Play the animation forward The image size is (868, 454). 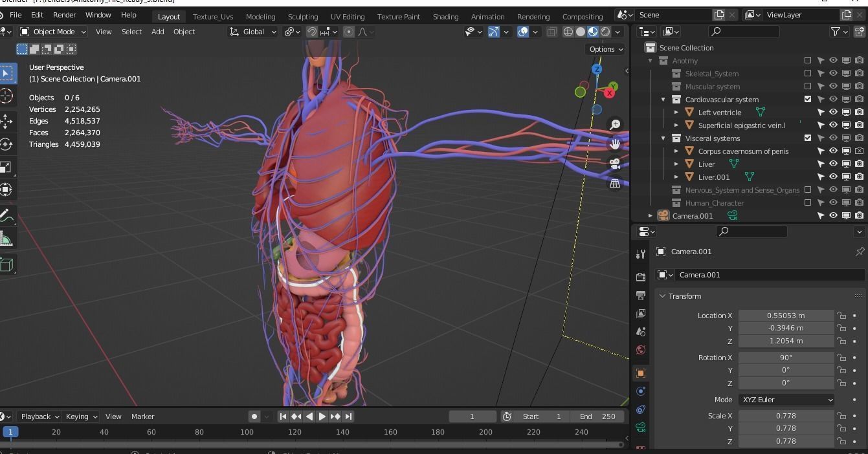coord(322,416)
